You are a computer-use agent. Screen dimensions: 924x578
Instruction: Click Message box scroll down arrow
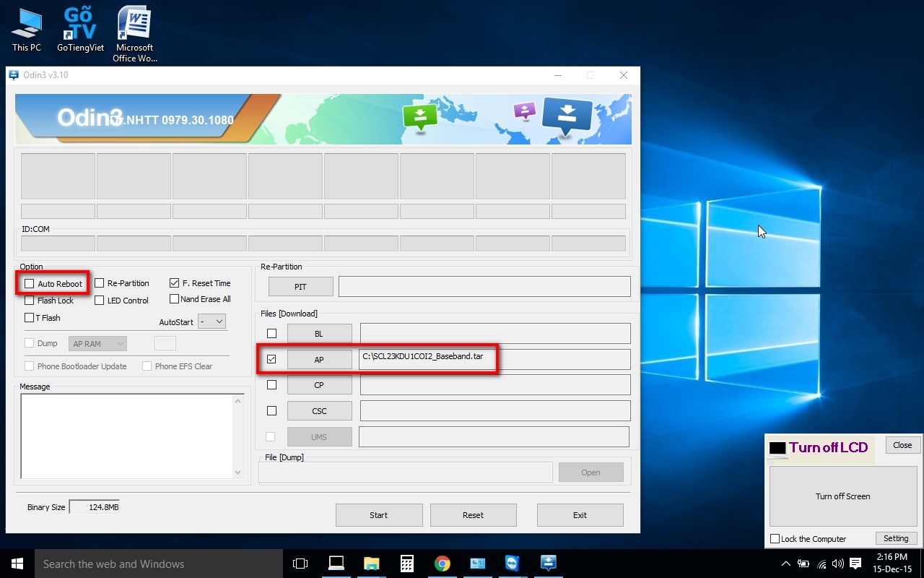239,473
